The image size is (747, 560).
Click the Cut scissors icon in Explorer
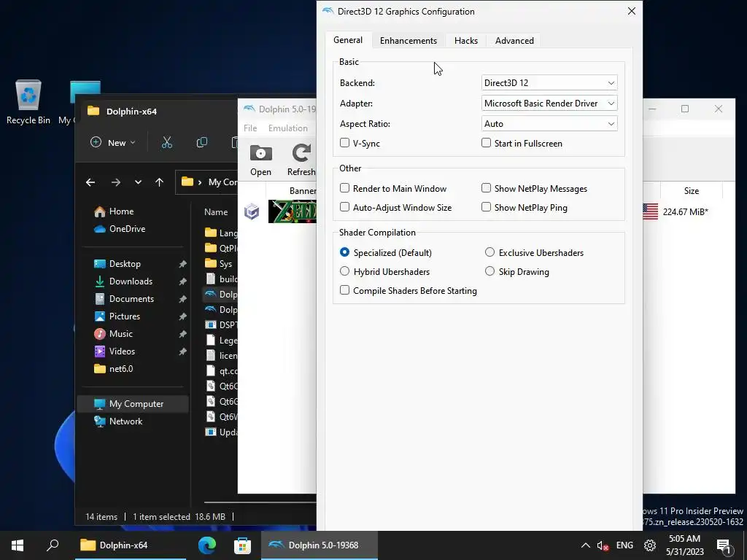point(167,142)
